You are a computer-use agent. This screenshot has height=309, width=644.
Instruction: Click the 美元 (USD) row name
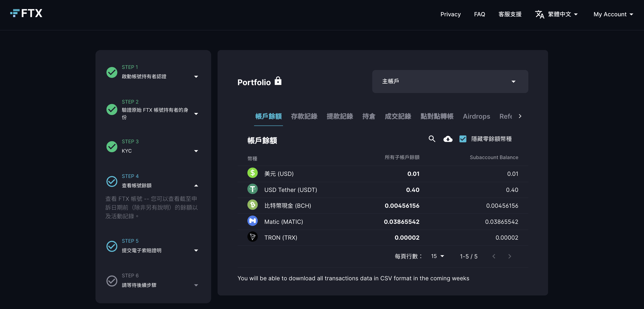pyautogui.click(x=279, y=174)
